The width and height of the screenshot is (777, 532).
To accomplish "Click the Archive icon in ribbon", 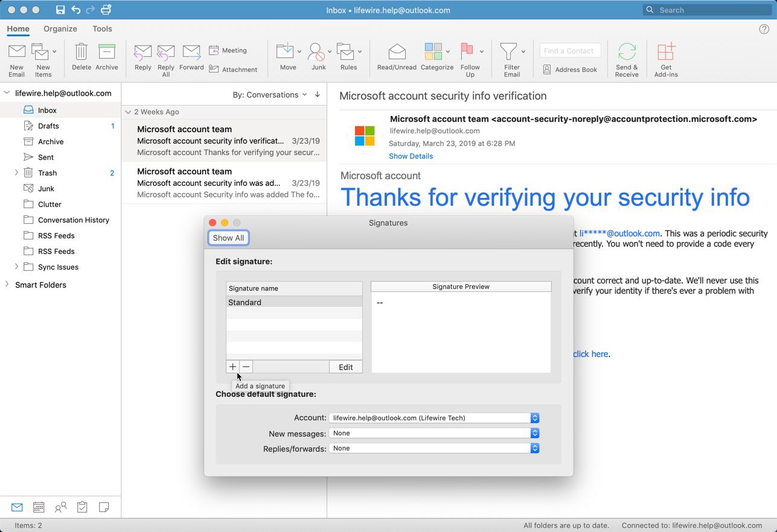I will click(x=106, y=52).
